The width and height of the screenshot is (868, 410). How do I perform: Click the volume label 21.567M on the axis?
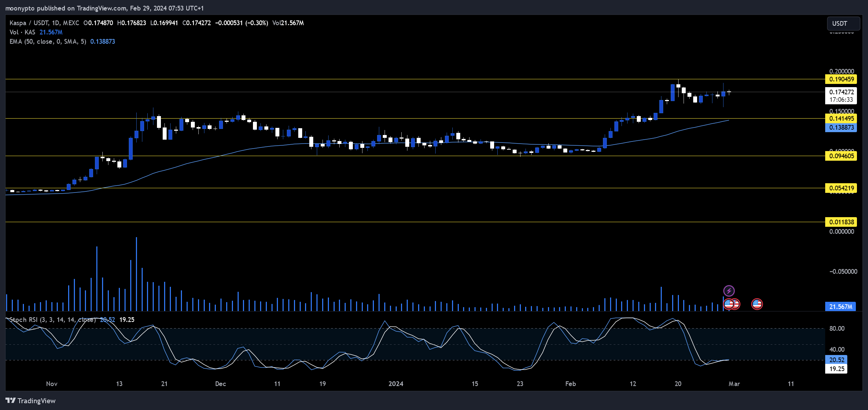pyautogui.click(x=841, y=307)
